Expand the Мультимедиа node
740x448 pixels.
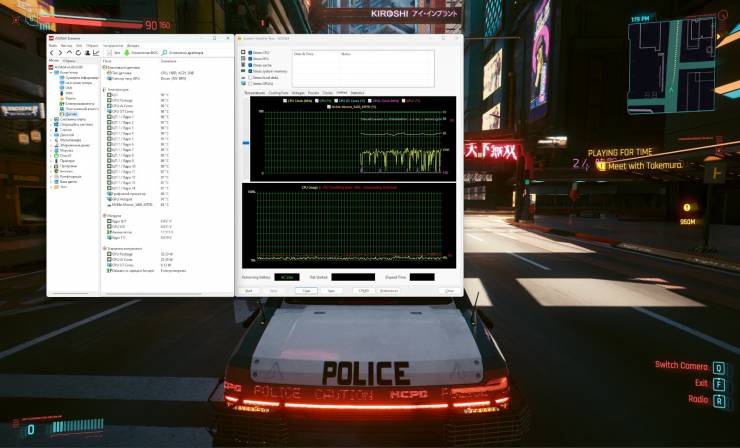(50, 140)
